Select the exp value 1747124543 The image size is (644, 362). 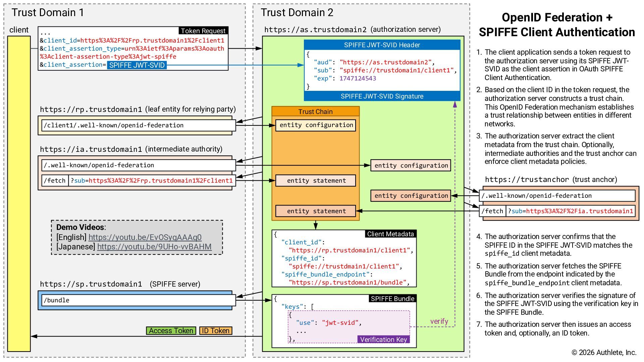[x=358, y=78]
